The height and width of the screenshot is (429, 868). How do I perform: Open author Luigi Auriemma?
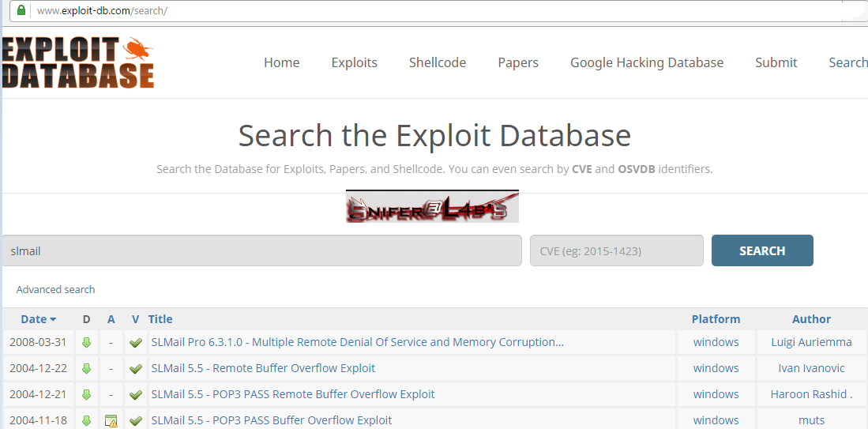[x=812, y=342]
